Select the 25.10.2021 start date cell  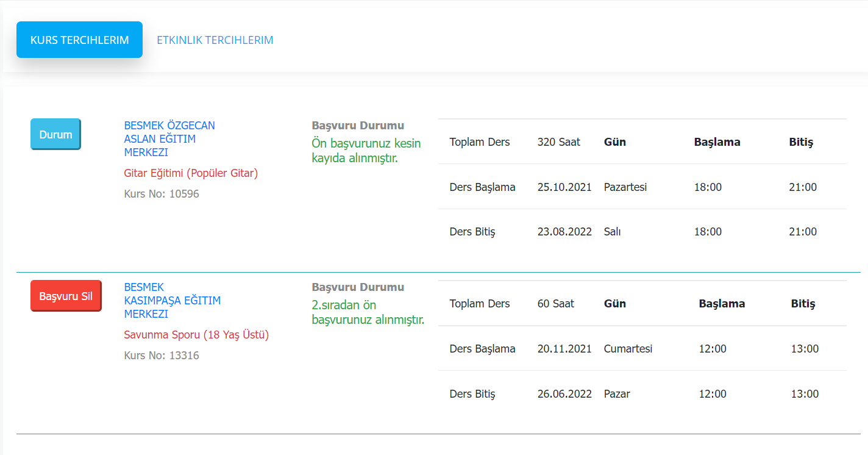tap(564, 187)
